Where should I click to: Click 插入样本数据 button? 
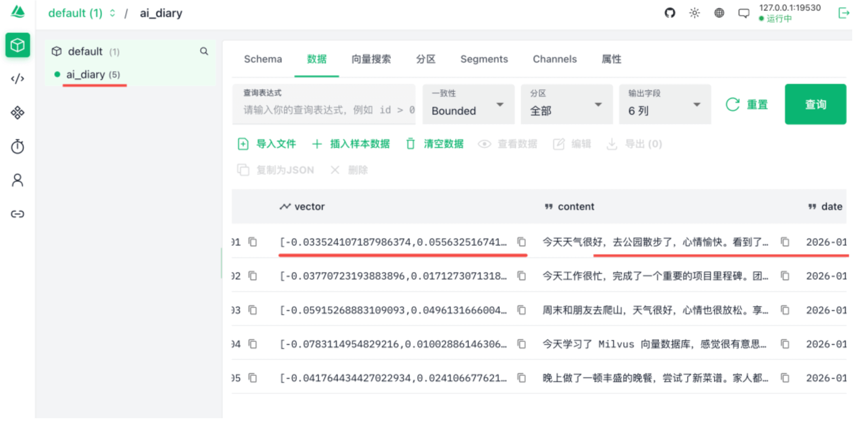(x=351, y=144)
